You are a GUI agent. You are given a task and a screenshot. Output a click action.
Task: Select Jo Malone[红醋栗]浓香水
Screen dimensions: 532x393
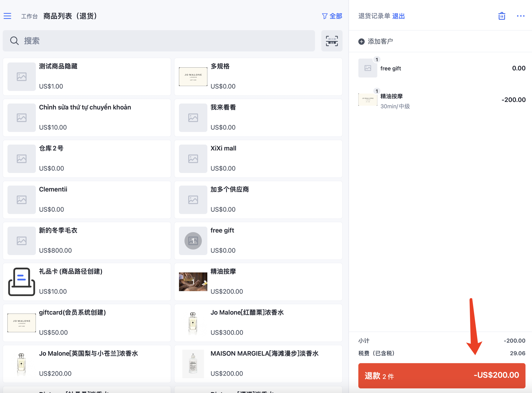(x=258, y=323)
